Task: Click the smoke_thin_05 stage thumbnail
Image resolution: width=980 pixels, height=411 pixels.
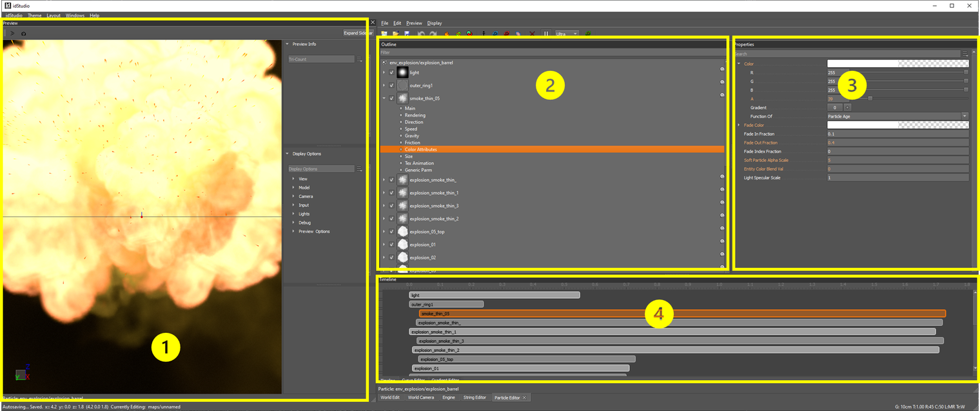Action: coord(402,98)
